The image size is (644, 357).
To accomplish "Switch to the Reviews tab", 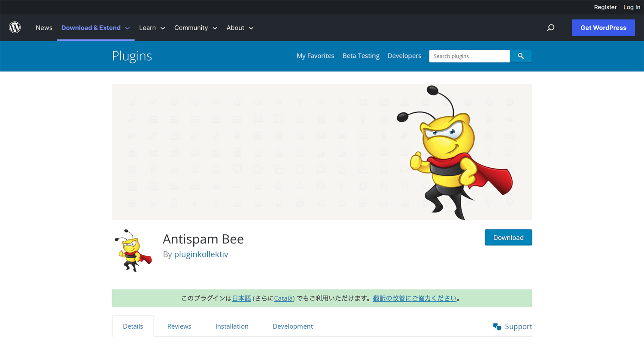I will pos(179,326).
